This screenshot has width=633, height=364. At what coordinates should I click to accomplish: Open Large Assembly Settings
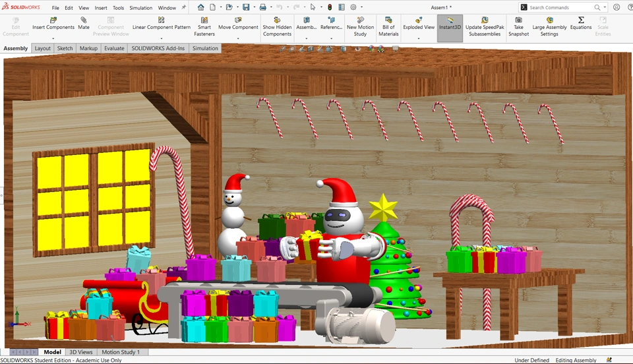pos(549,27)
